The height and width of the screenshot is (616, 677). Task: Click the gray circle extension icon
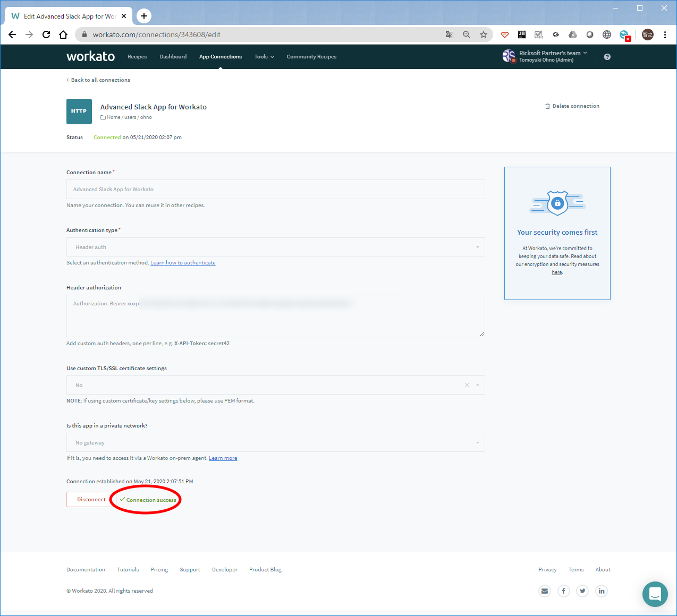[590, 35]
